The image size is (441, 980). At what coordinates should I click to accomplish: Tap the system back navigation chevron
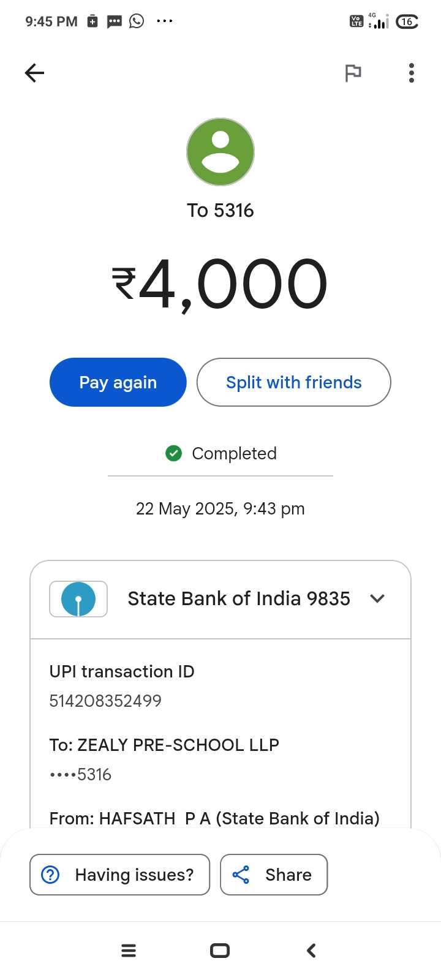pos(311,951)
